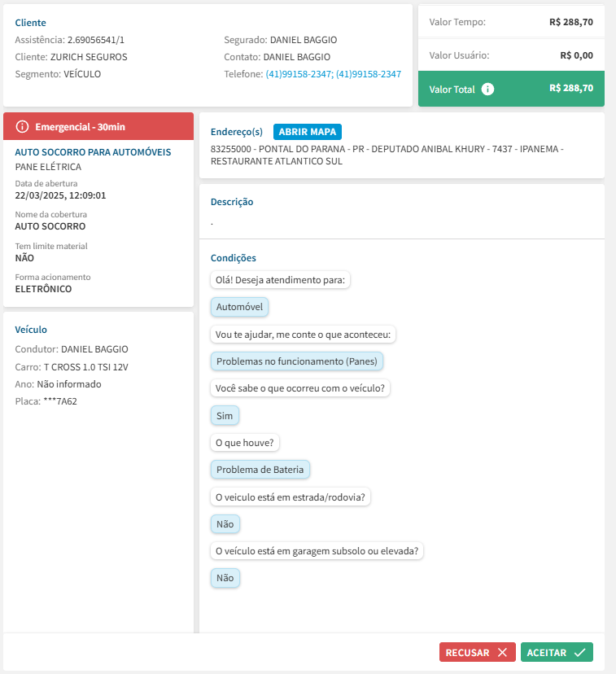Call the second telephone number link
616x674 pixels.
(369, 74)
